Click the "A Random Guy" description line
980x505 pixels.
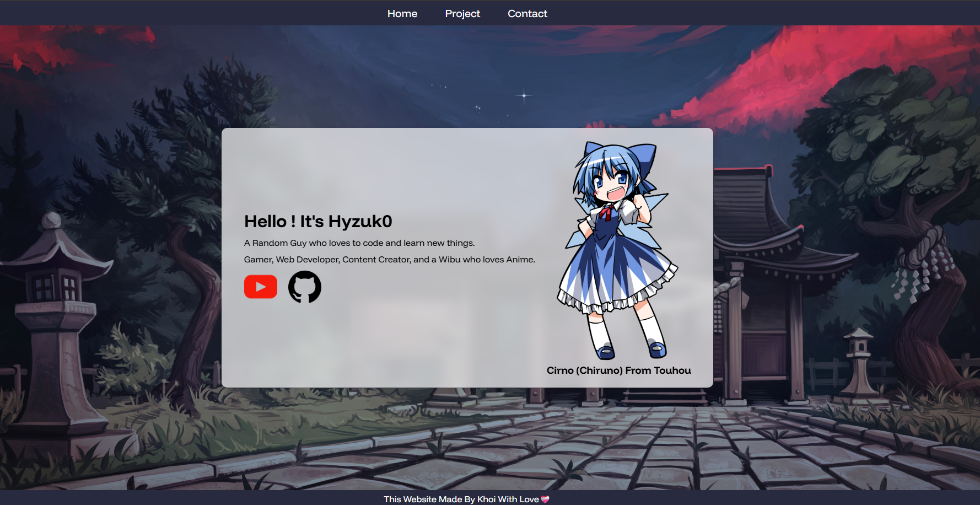tap(359, 243)
